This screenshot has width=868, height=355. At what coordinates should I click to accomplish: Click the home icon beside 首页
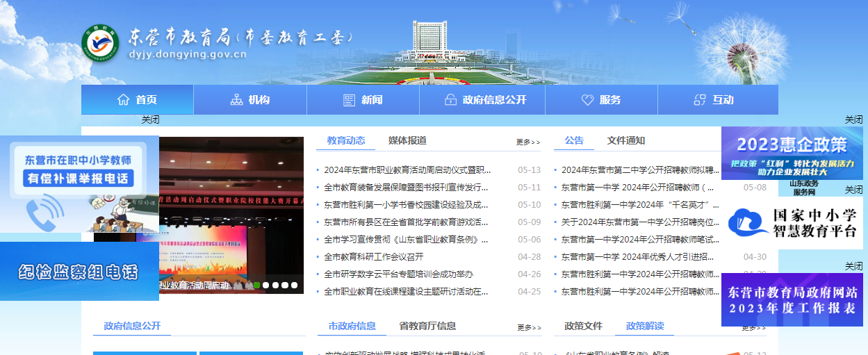pos(124,100)
